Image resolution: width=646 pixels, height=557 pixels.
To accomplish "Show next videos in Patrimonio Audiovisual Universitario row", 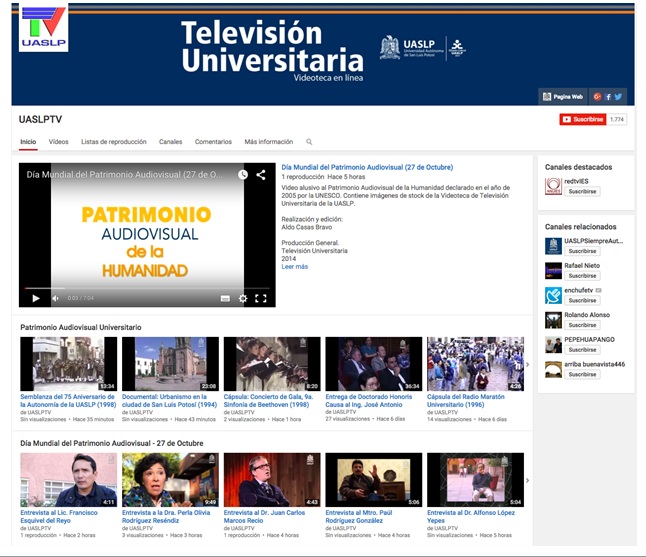I will coord(528,364).
